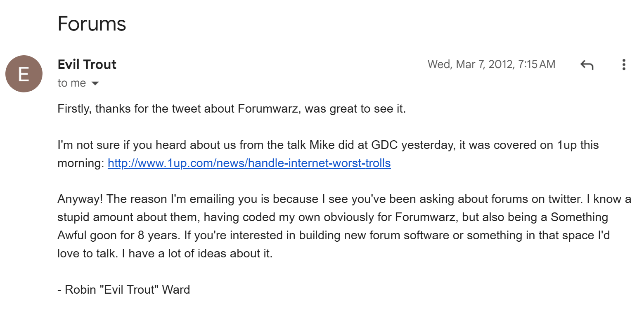Click the word "Awful" in the message body
644x311 pixels.
pos(73,235)
